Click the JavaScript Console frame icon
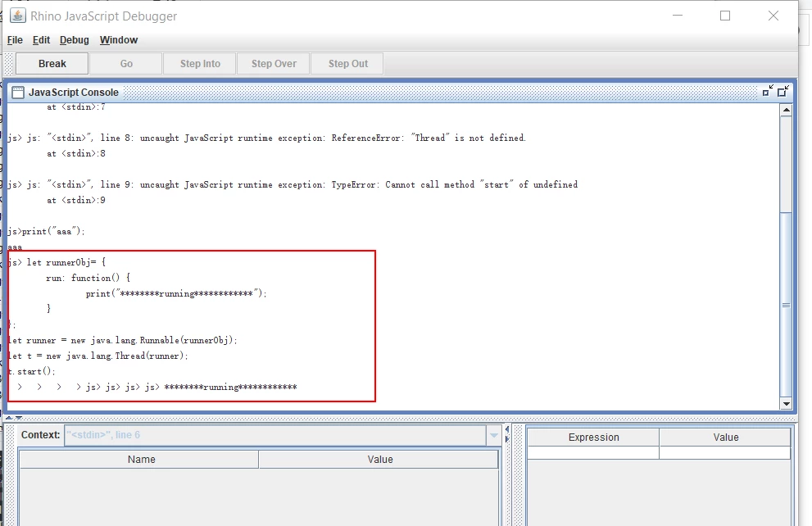Image resolution: width=812 pixels, height=526 pixels. pos(17,92)
